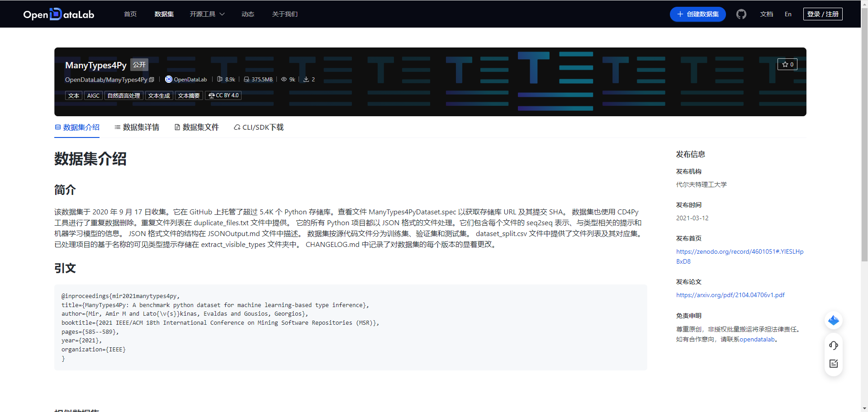The height and width of the screenshot is (412, 868).
Task: Click the page vertical scrollbar thumb
Action: click(x=864, y=135)
